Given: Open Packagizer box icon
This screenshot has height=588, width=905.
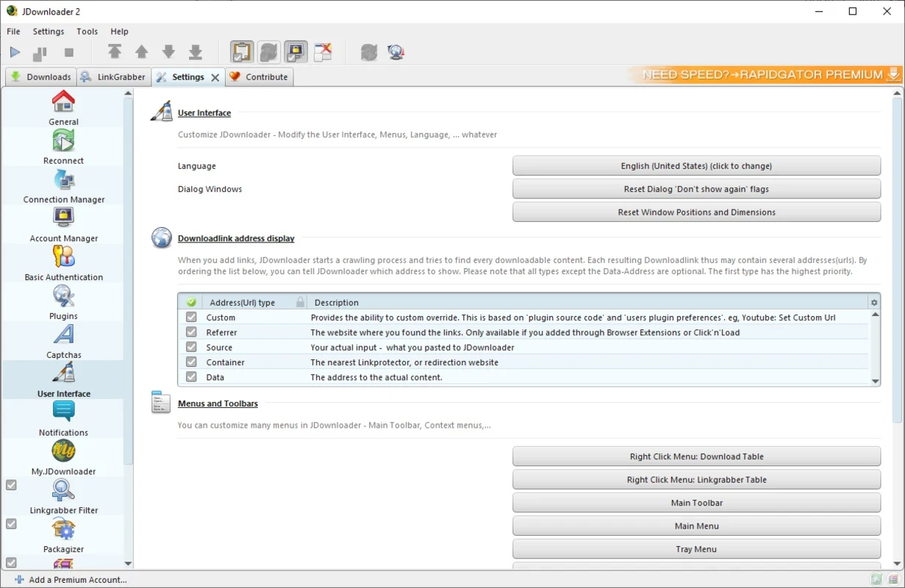Looking at the screenshot, I should [x=63, y=529].
